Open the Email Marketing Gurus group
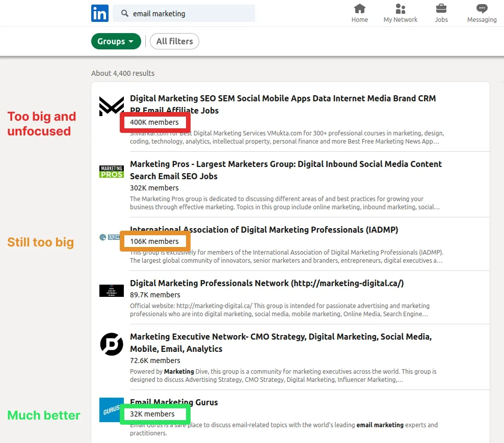 pyautogui.click(x=174, y=402)
